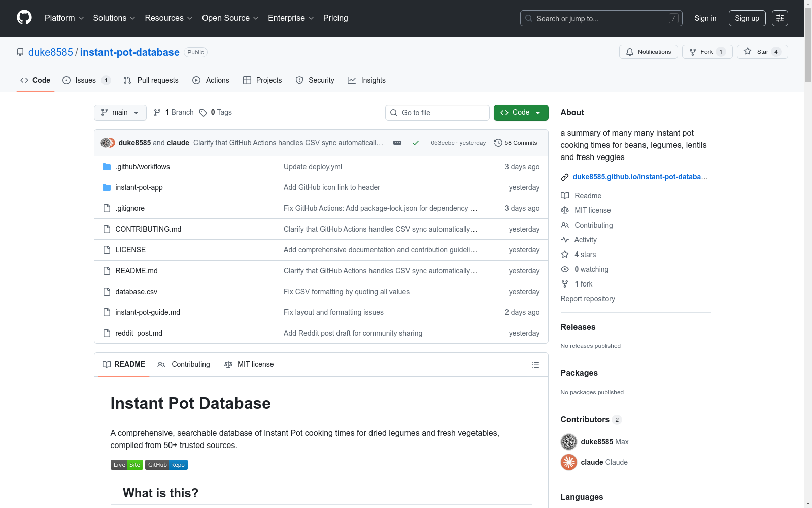Open the .gitignore file
Viewport: 812px width, 508px height.
tap(130, 208)
